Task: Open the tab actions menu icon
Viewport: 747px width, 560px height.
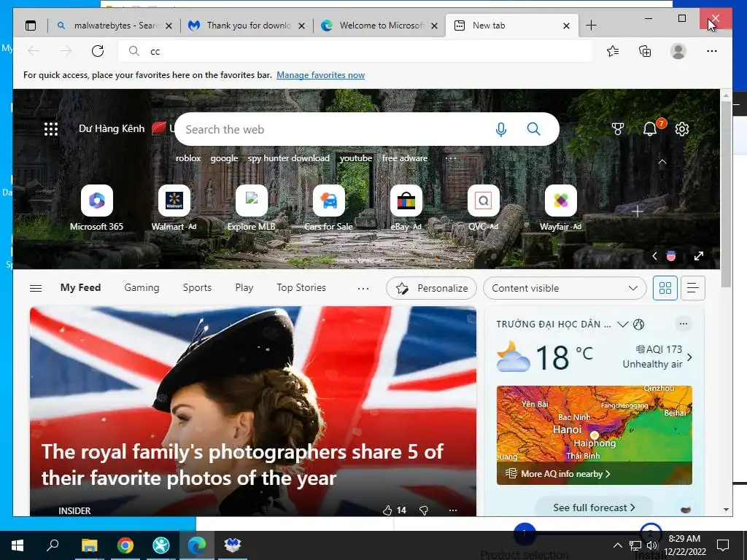Action: [31, 26]
